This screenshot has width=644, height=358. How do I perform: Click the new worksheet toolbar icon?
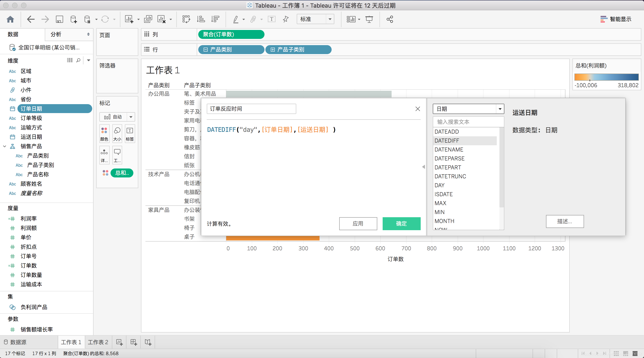click(129, 19)
